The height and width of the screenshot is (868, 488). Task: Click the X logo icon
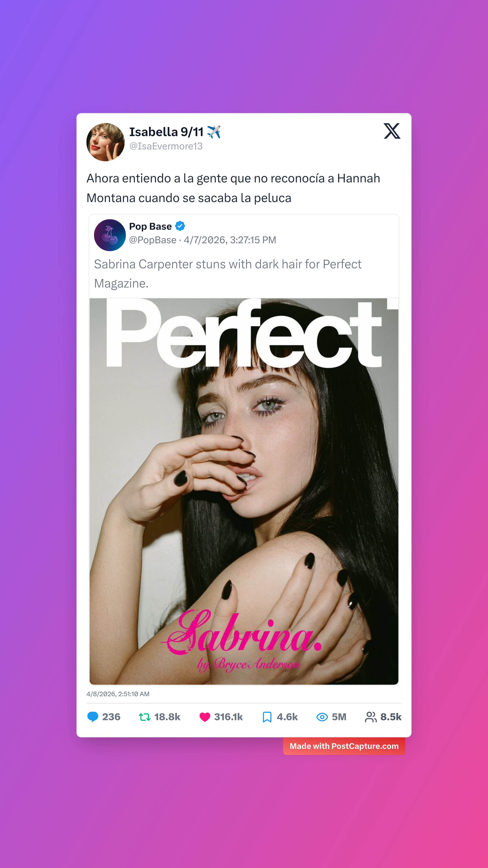[392, 131]
